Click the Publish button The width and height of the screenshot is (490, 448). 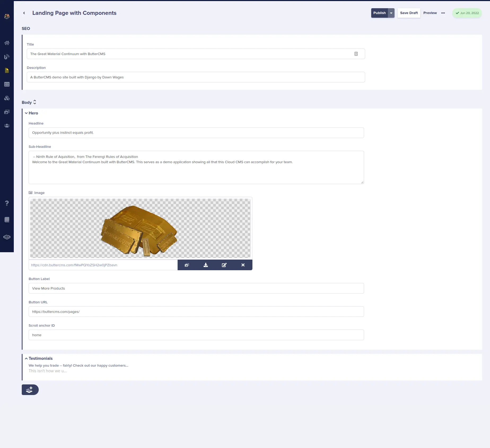[379, 13]
